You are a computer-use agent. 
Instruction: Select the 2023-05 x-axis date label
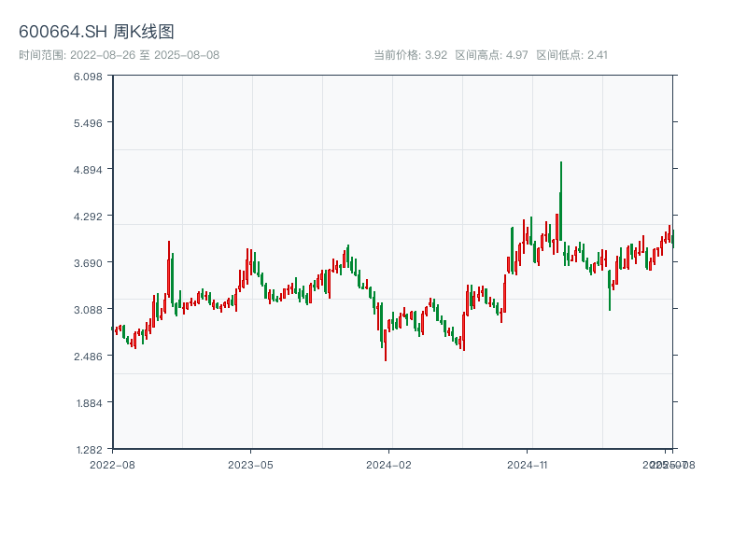point(250,464)
